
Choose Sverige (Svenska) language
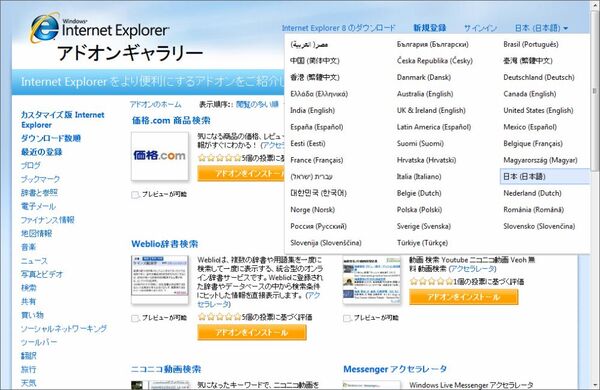424,226
